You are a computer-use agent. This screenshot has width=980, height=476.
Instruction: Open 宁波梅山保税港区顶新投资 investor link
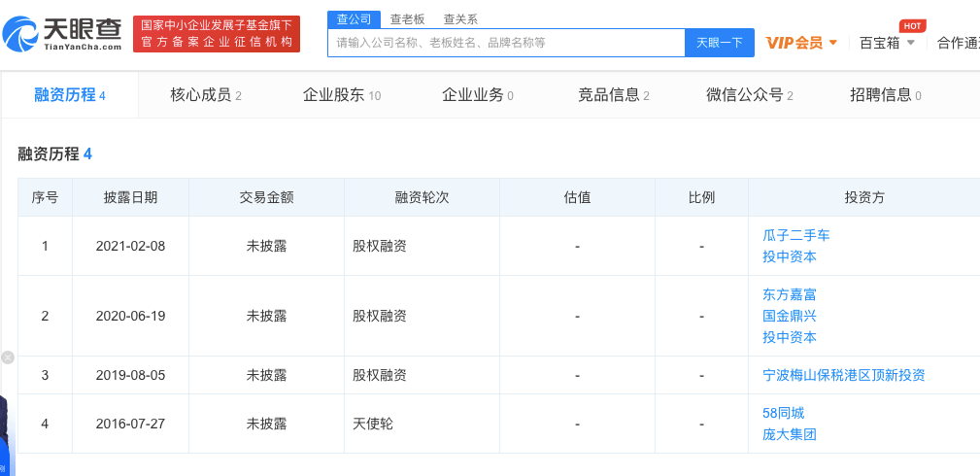(x=843, y=375)
